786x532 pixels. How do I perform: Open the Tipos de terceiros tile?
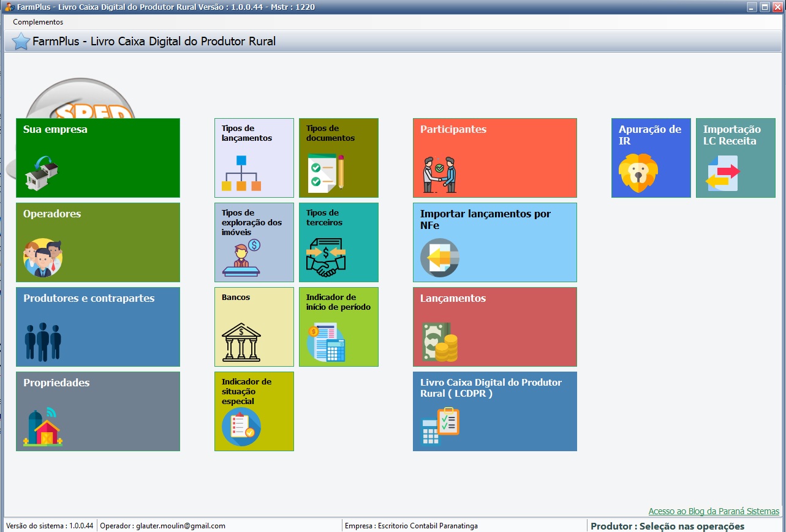(339, 242)
